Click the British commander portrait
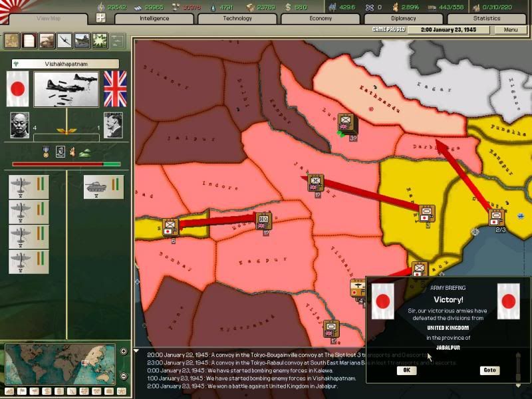 [x=113, y=125]
